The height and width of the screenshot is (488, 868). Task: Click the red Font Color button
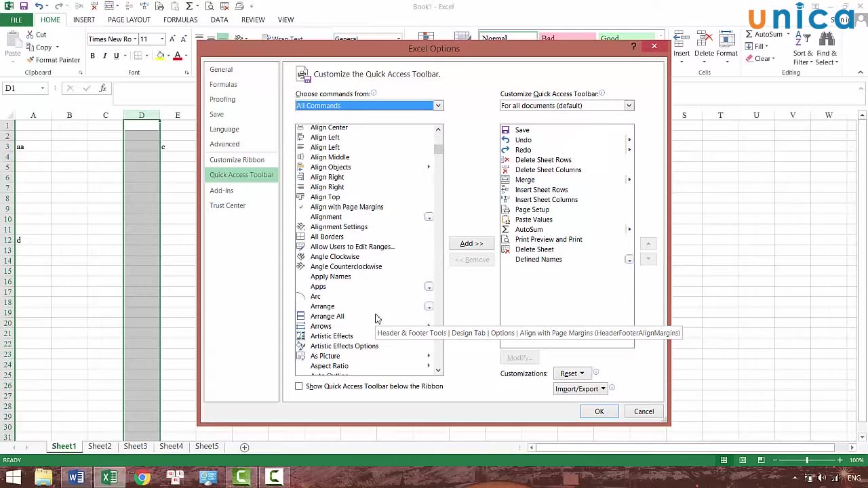coord(178,56)
